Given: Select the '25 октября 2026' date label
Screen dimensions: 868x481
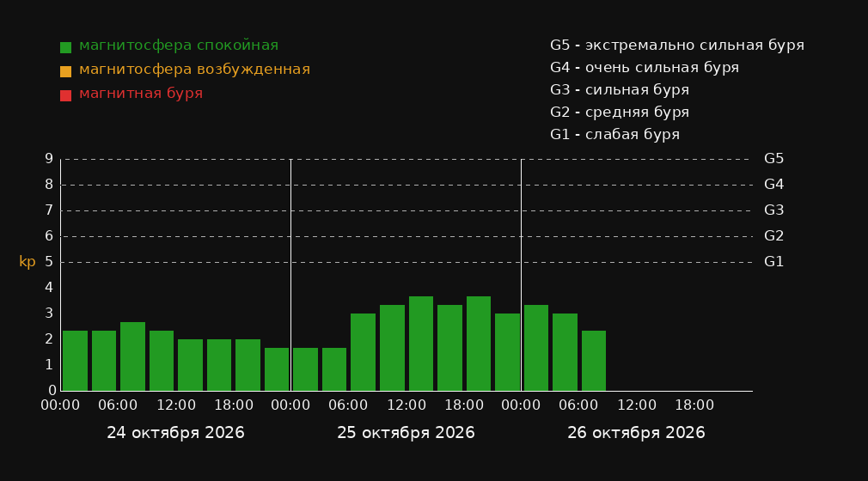Looking at the screenshot, I should (x=406, y=433).
